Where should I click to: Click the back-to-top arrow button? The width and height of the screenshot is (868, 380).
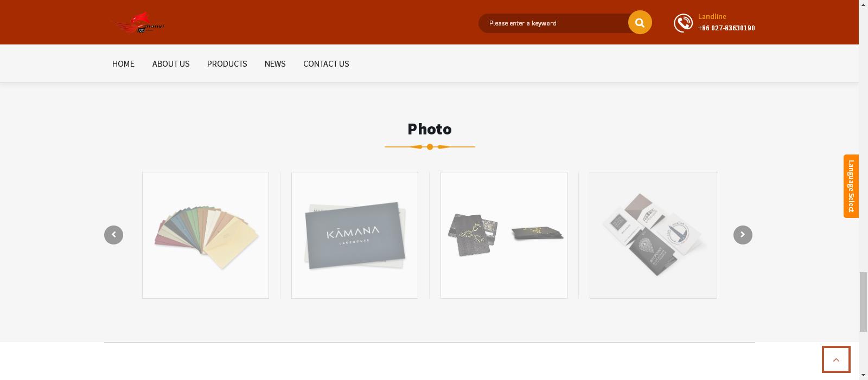836,359
